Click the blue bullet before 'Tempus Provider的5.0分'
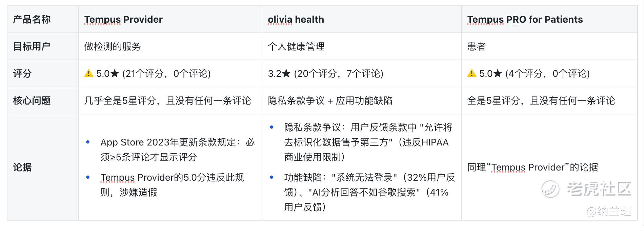 pyautogui.click(x=88, y=177)
